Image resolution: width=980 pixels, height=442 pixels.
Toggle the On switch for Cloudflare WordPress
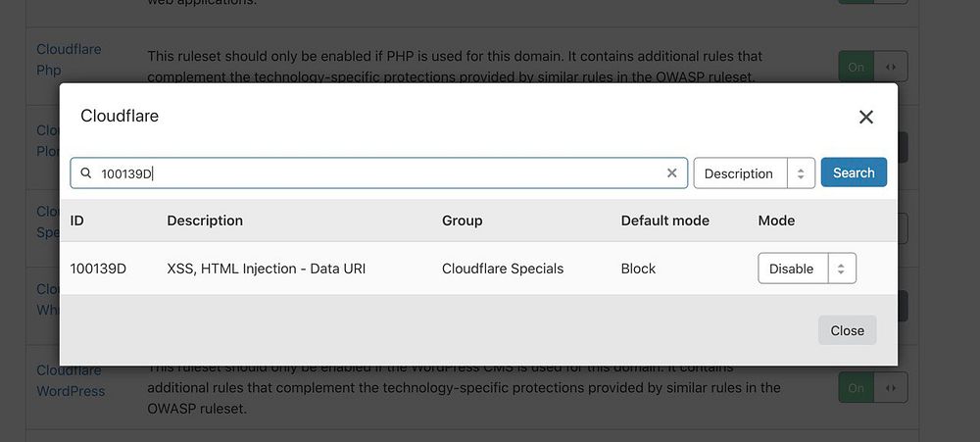857,388
